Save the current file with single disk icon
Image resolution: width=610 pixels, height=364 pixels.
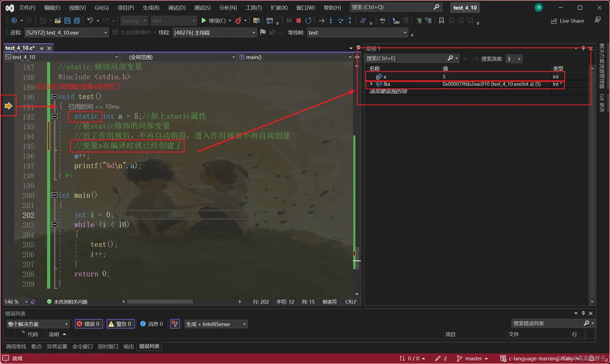[68, 20]
